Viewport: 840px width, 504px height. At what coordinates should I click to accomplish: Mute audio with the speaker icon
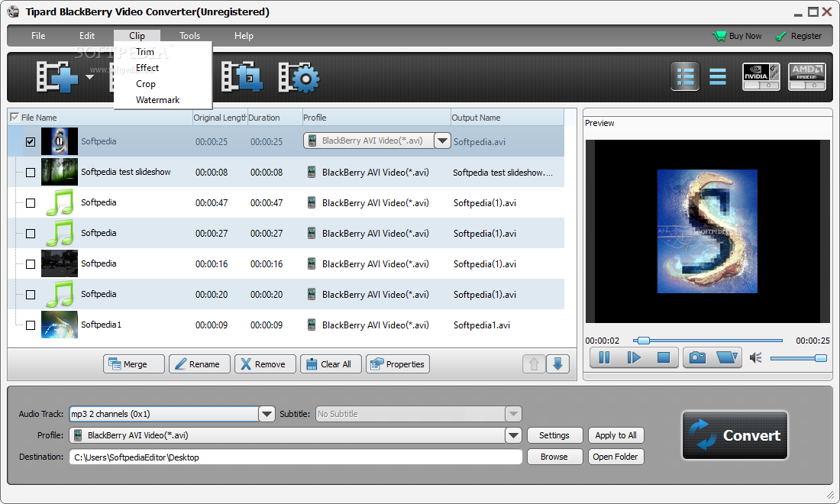[x=755, y=358]
